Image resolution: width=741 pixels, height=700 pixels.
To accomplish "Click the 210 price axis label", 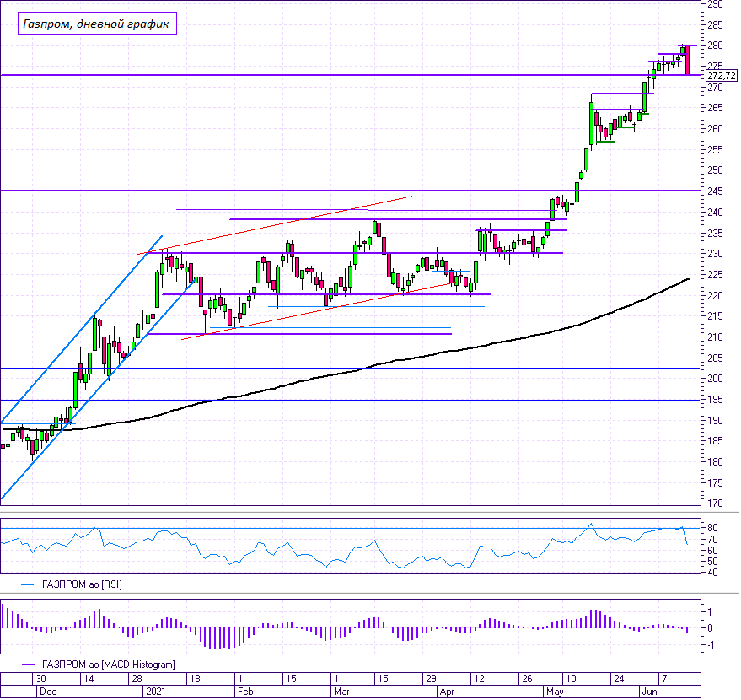I will [715, 337].
